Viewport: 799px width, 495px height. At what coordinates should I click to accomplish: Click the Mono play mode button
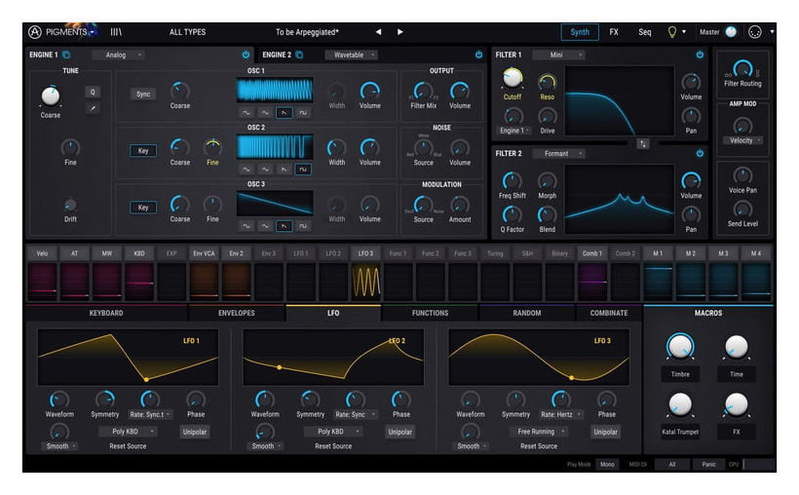click(x=607, y=464)
